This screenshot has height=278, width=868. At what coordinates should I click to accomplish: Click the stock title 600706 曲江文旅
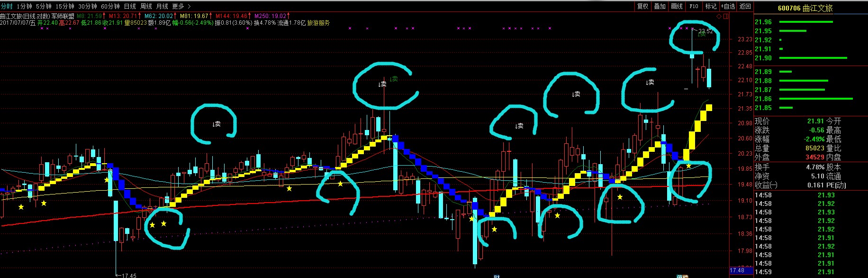(805, 8)
